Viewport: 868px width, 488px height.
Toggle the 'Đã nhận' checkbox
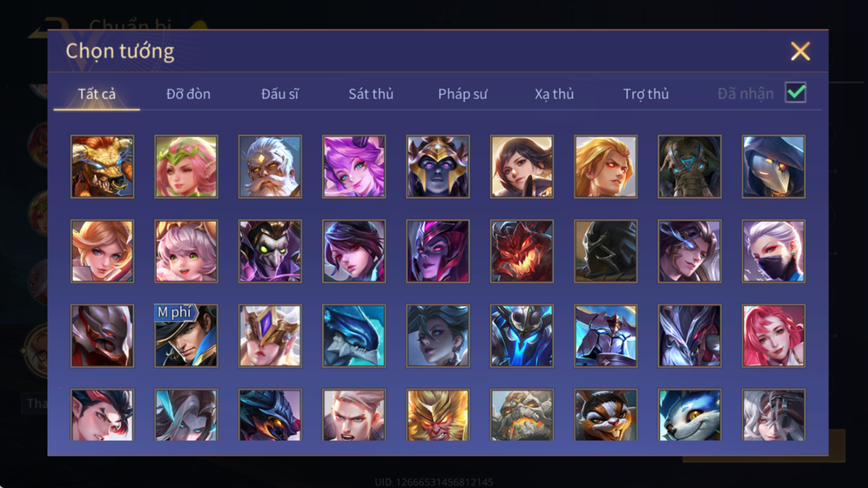click(795, 93)
